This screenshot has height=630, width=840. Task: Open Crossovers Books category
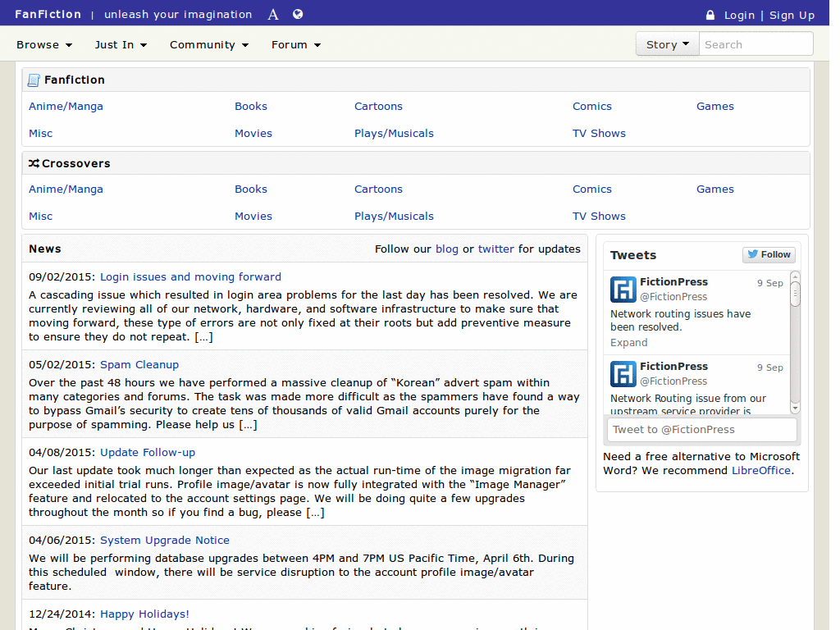[251, 189]
